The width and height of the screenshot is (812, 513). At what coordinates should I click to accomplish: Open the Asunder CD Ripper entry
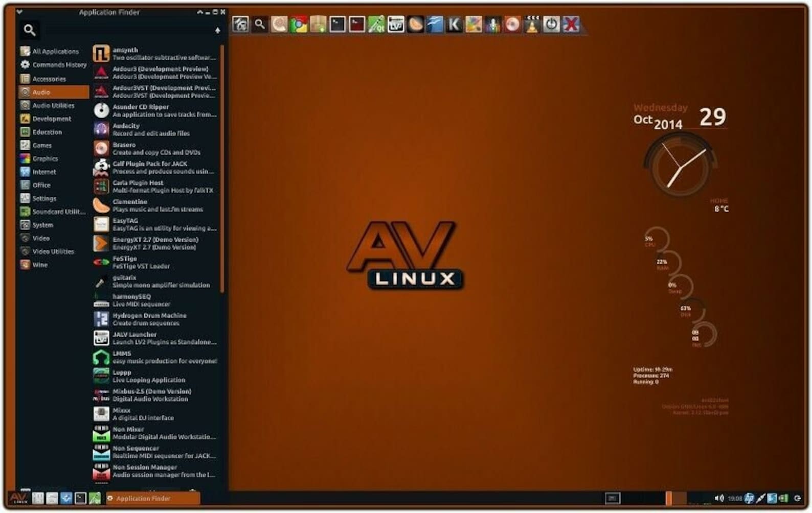[x=156, y=110]
